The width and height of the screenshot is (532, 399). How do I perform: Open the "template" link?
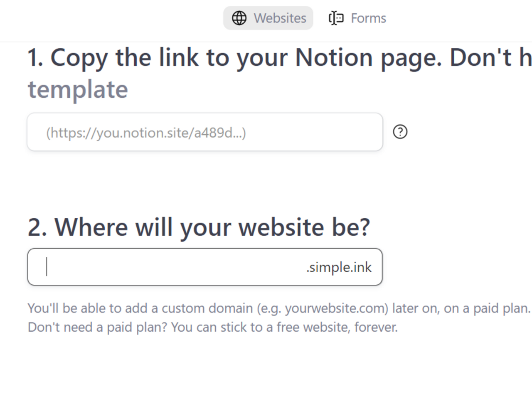coord(78,89)
